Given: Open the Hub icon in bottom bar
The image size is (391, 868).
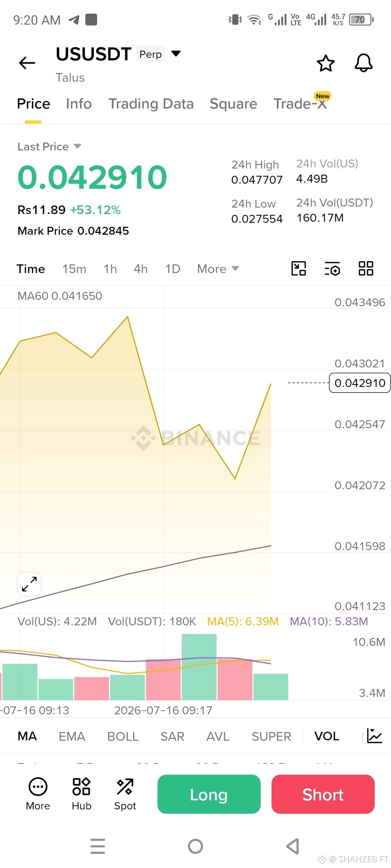Looking at the screenshot, I should point(81,794).
